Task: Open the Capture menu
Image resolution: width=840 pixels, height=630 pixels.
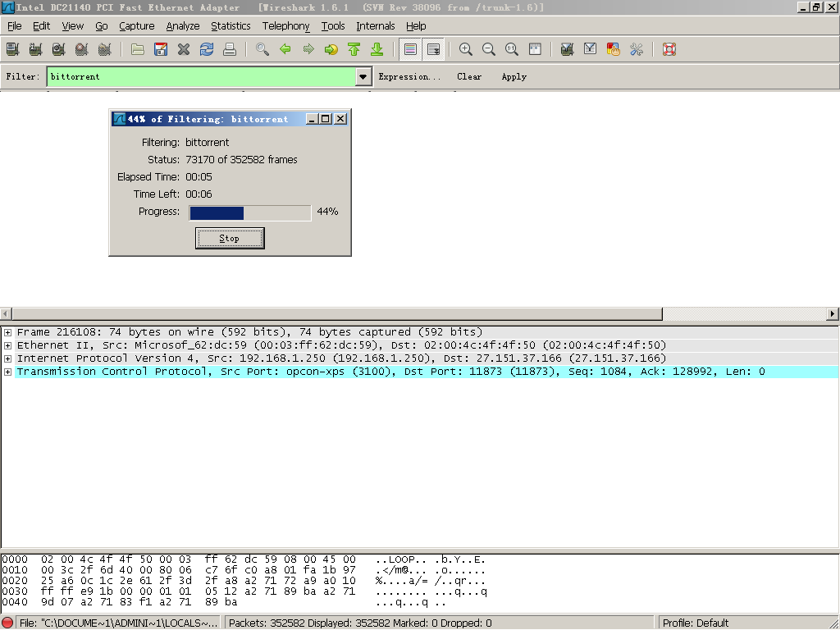Action: [137, 25]
